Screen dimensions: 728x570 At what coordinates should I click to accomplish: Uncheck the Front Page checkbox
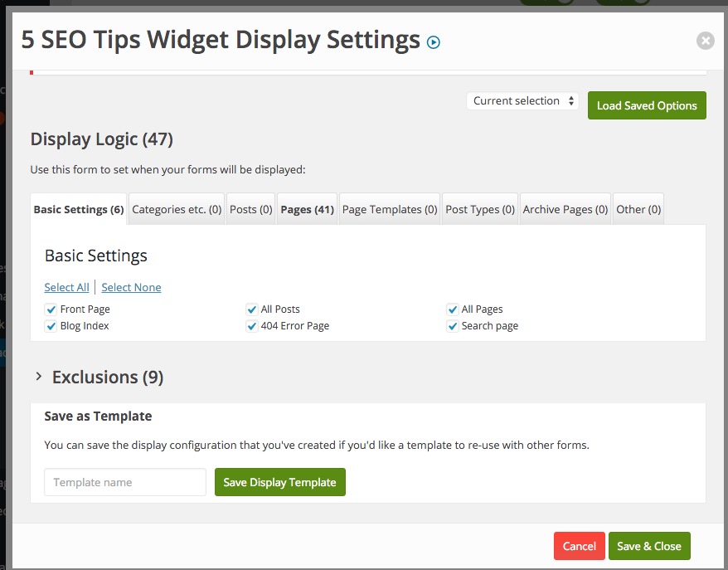pyautogui.click(x=51, y=309)
